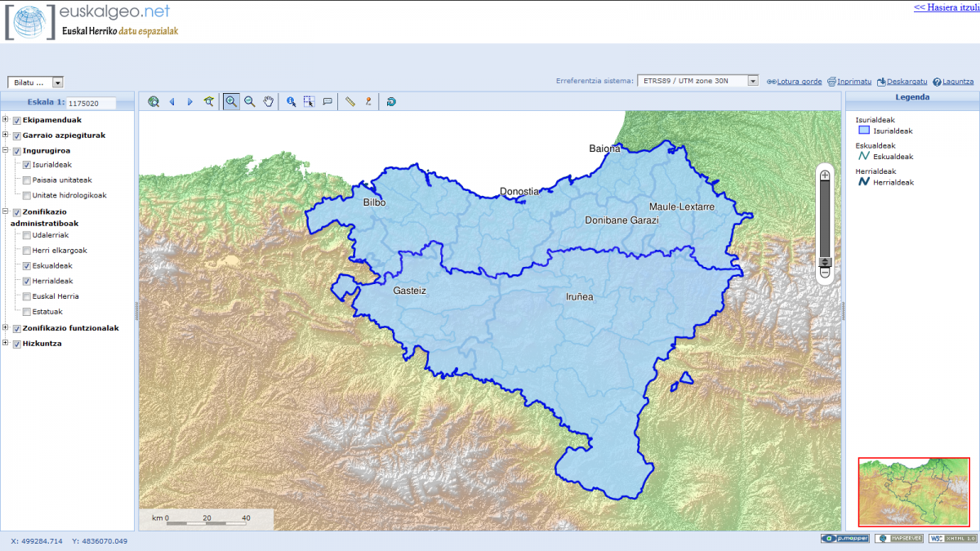Click the zoom slider handle on map
This screenshot has height=551, width=980.
pyautogui.click(x=825, y=262)
